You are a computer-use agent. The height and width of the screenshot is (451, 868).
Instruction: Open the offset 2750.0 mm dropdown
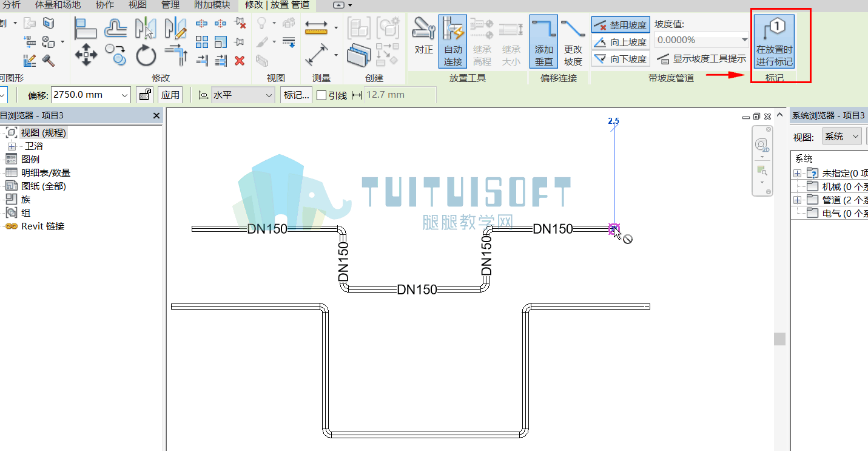[125, 95]
